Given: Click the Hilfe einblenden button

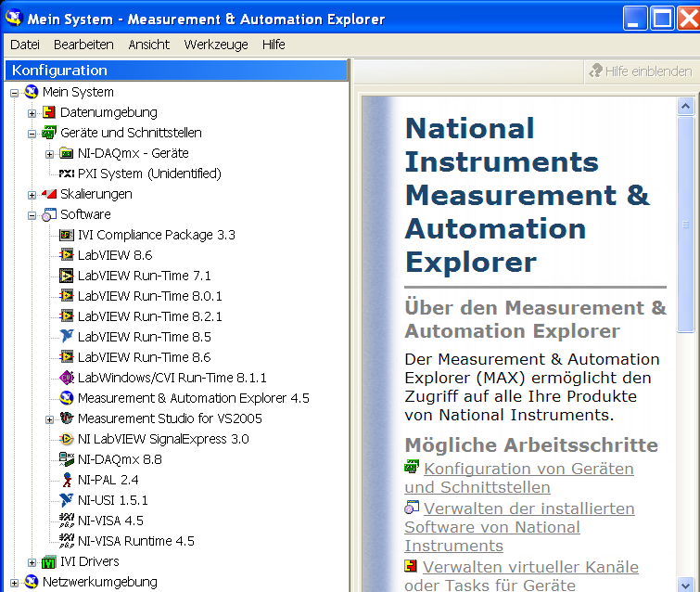Looking at the screenshot, I should click(x=640, y=71).
